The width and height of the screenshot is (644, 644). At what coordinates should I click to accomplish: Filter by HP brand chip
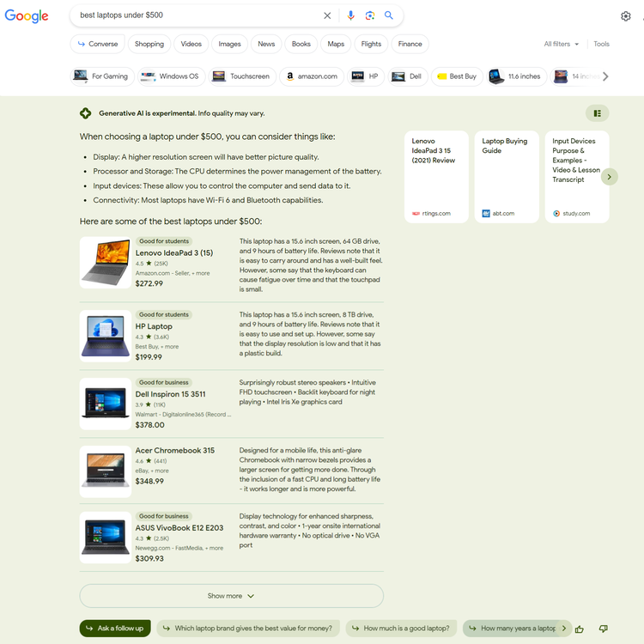366,76
